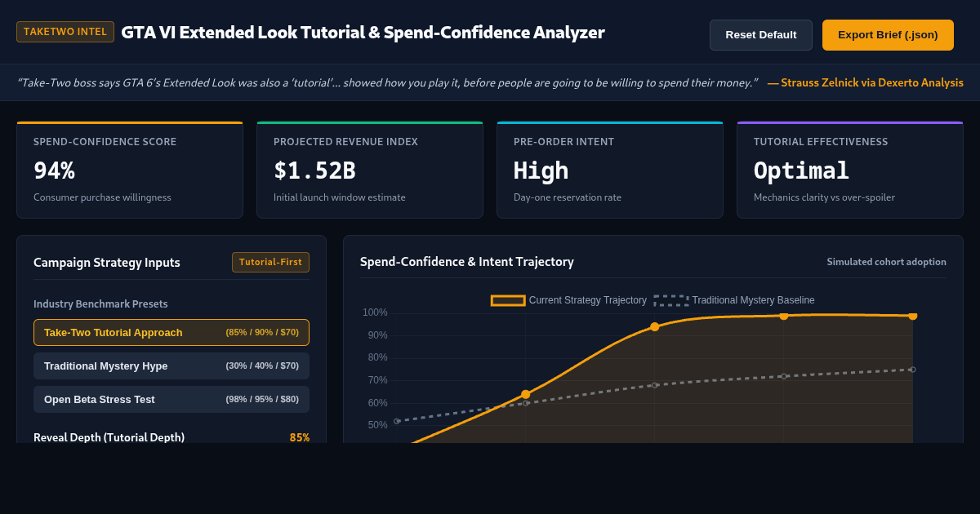Click the 70% y-axis label
Viewport: 980px width, 514px height.
pyautogui.click(x=377, y=380)
